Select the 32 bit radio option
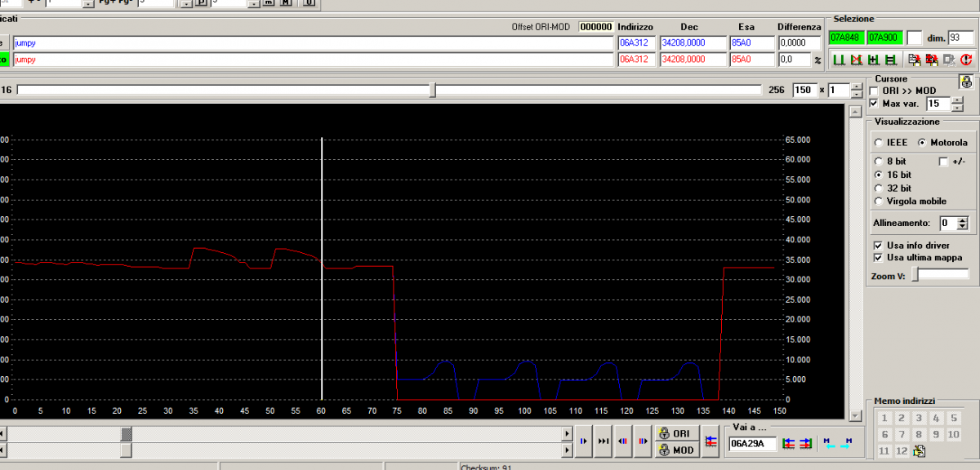 point(879,188)
